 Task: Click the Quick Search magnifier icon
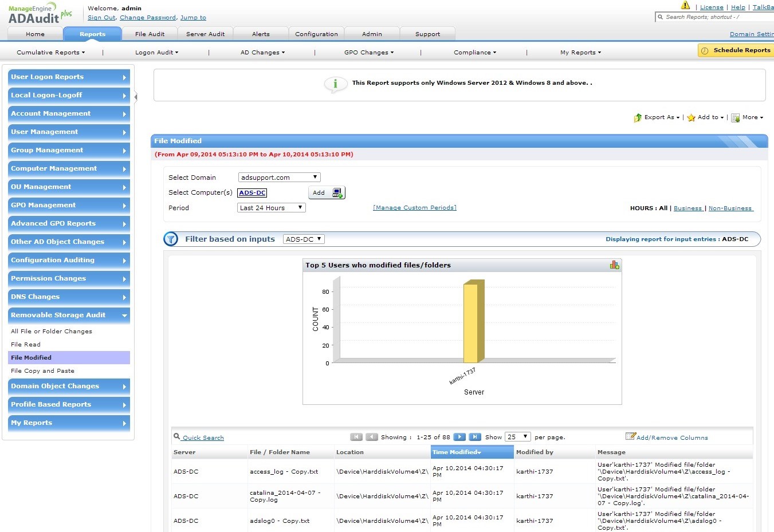177,437
